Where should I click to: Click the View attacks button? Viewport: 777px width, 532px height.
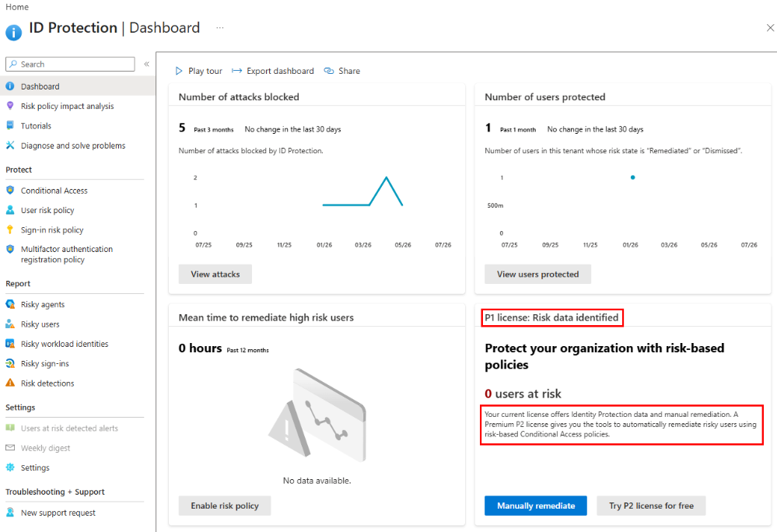pyautogui.click(x=215, y=274)
